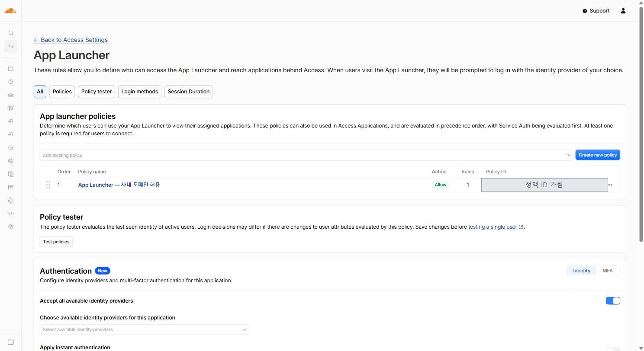
Task: Click the Support button in header
Action: coord(596,11)
